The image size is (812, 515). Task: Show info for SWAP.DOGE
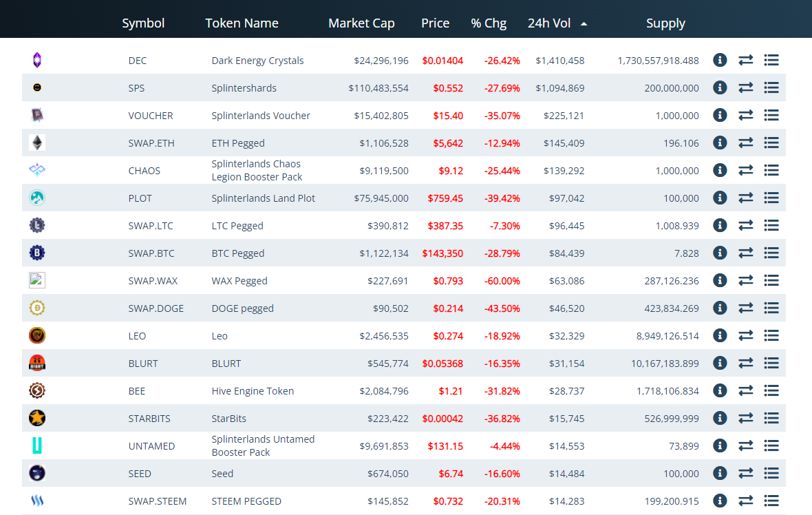coord(720,308)
